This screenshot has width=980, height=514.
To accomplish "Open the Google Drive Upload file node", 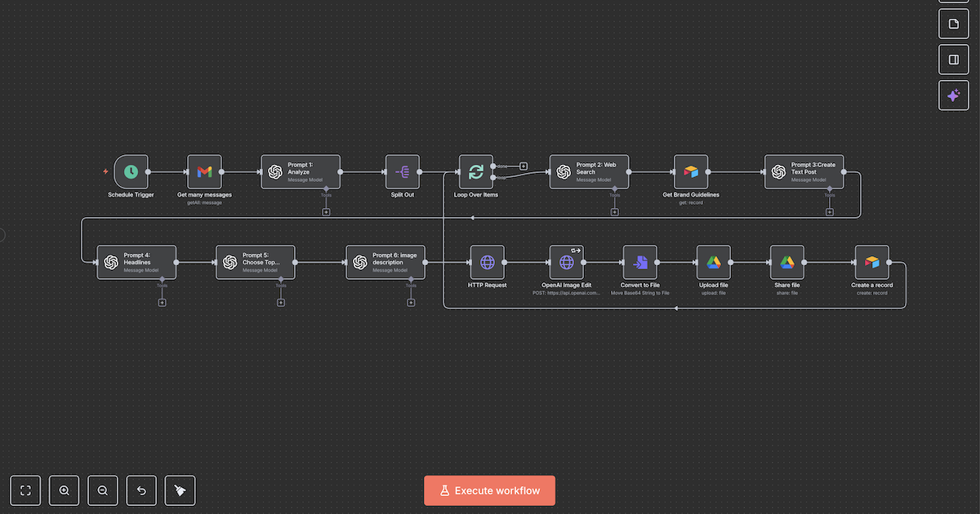I will [714, 263].
